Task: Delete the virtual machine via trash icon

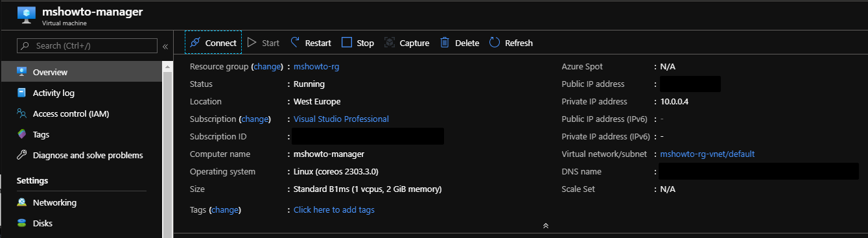Action: click(445, 43)
